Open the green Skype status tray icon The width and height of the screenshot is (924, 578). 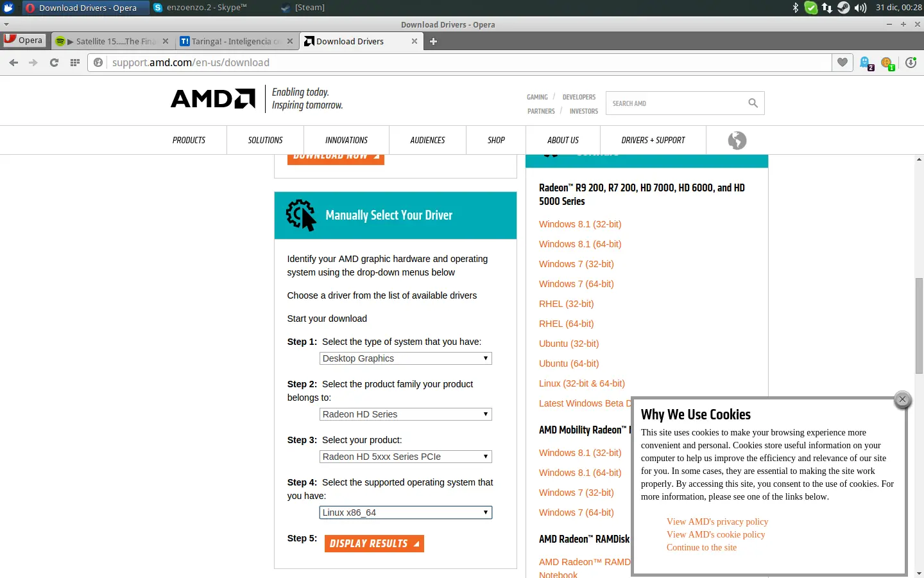[811, 8]
